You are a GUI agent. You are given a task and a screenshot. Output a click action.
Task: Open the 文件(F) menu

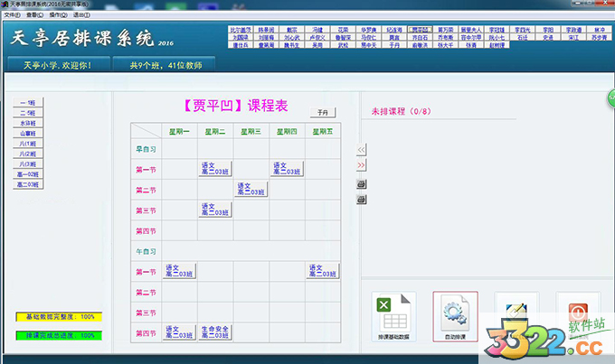click(12, 14)
